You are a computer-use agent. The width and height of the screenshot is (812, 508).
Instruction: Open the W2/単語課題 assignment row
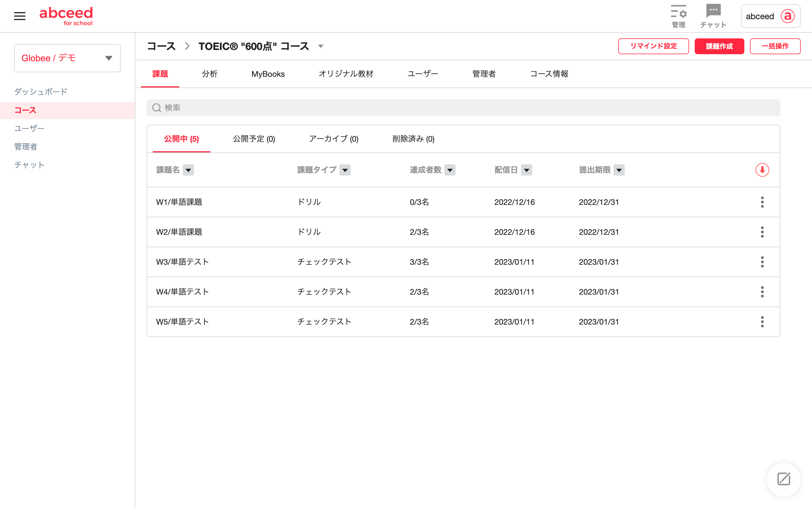pyautogui.click(x=464, y=232)
